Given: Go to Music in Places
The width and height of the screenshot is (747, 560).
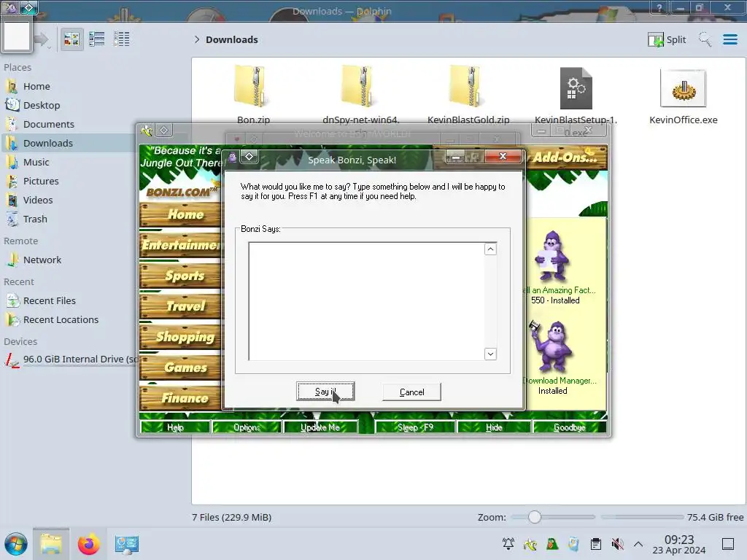Looking at the screenshot, I should [x=36, y=163].
